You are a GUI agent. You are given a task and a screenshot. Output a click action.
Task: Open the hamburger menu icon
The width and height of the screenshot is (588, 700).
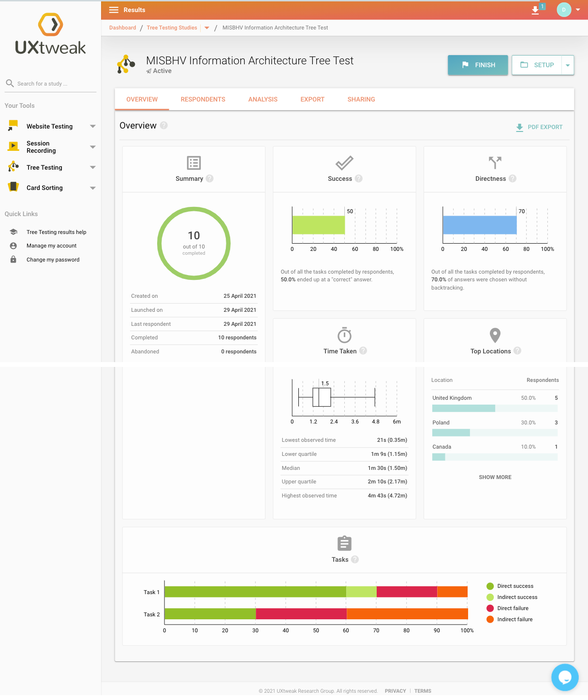tap(114, 10)
